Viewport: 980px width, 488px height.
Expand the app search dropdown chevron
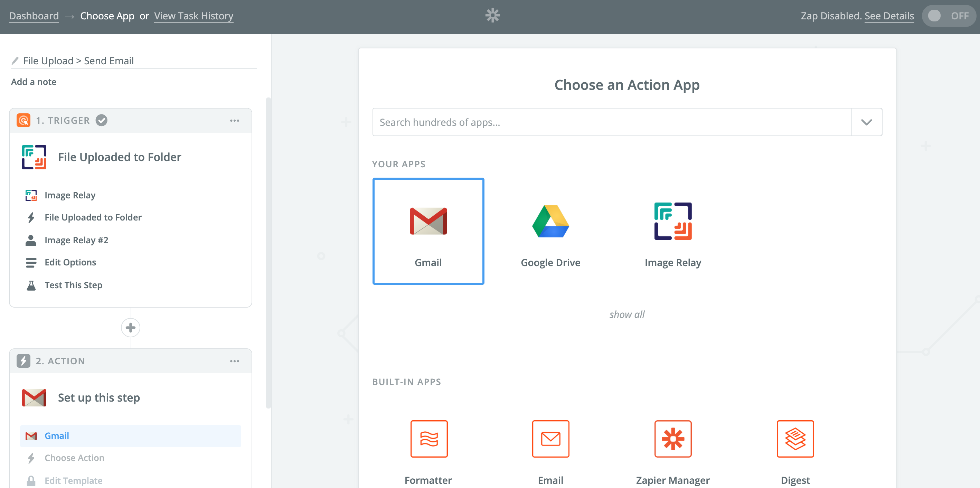866,122
